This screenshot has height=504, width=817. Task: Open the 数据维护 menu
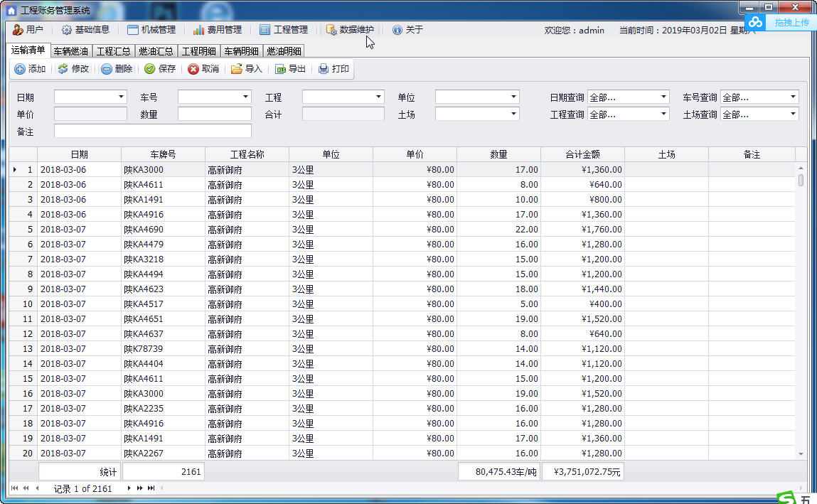pos(350,30)
